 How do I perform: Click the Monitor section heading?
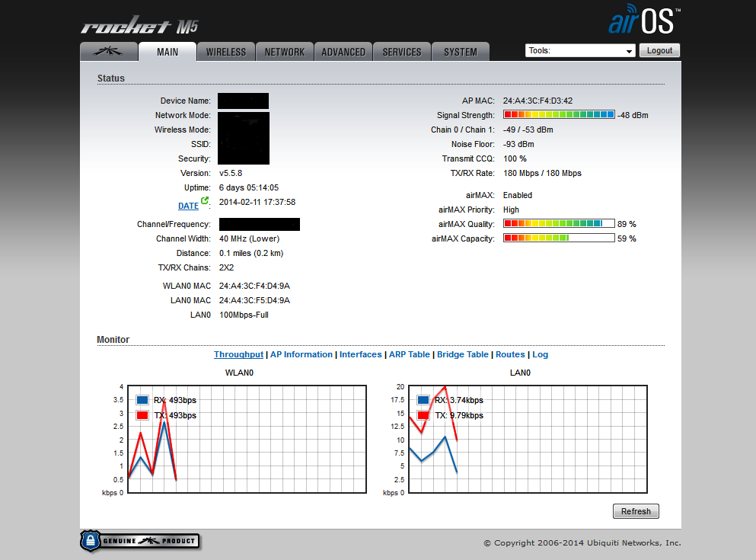click(113, 340)
